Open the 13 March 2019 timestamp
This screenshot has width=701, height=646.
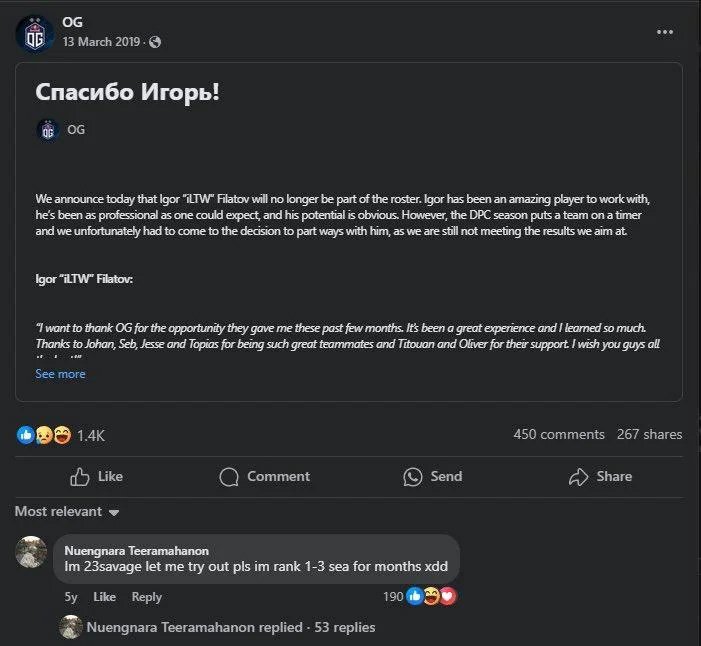[x=103, y=42]
